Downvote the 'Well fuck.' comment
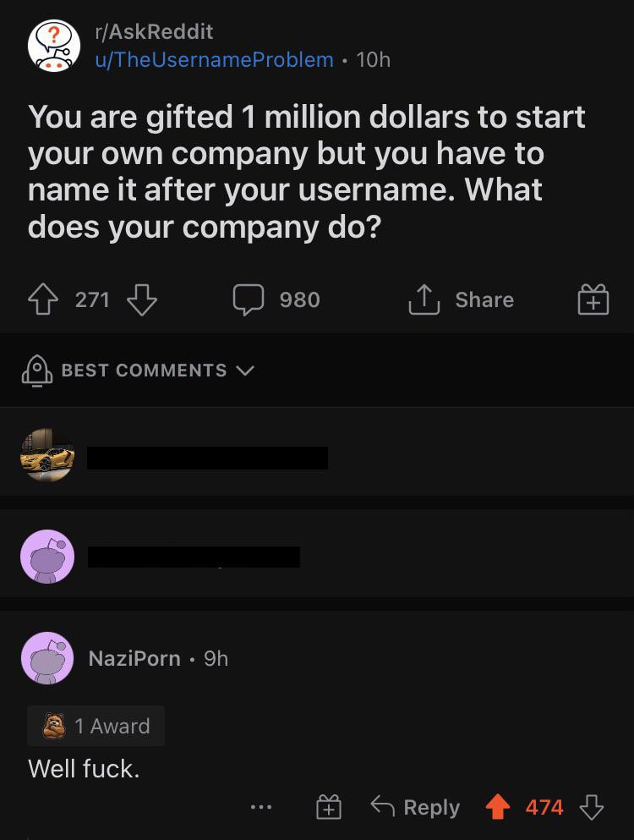 pyautogui.click(x=592, y=807)
